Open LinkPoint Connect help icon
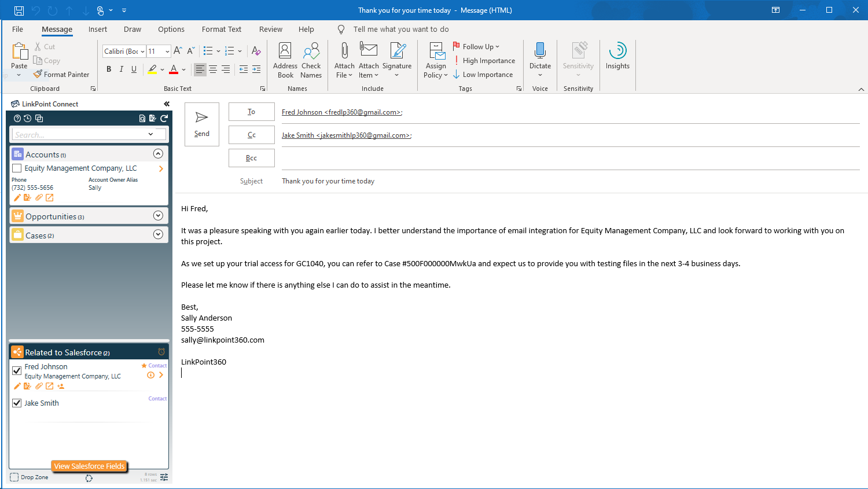The image size is (868, 489). 17,118
